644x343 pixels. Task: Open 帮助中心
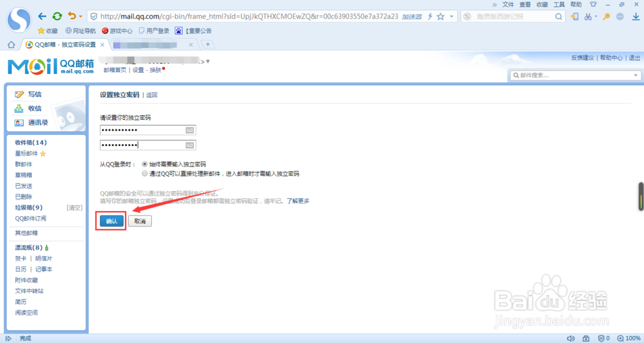[611, 58]
